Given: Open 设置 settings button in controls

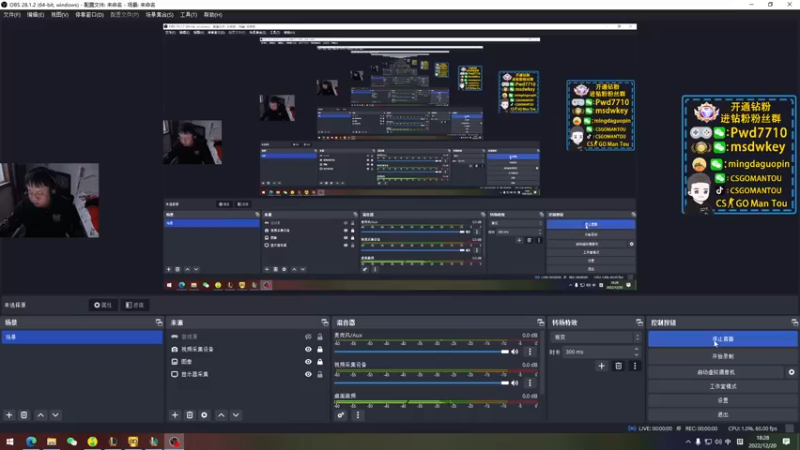Looking at the screenshot, I should tap(722, 401).
